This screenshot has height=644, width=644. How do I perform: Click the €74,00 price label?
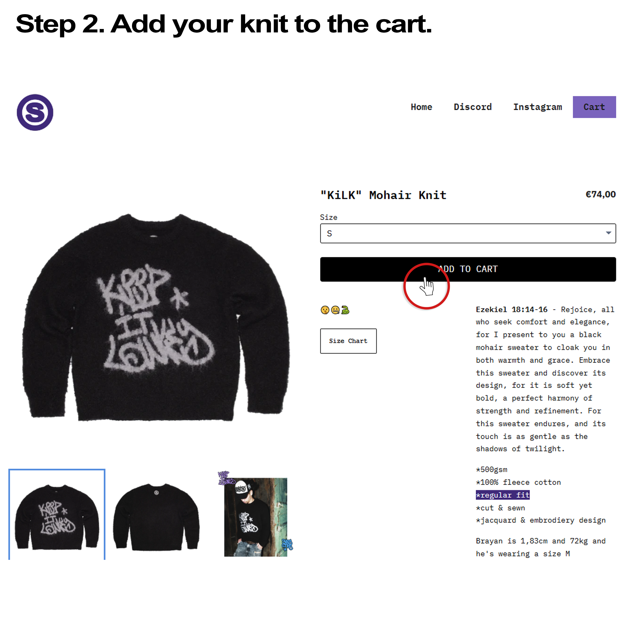(x=600, y=194)
